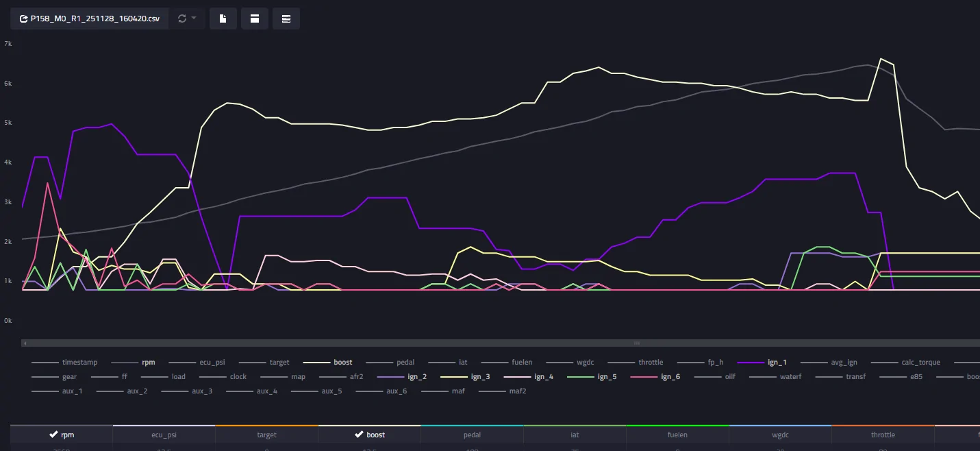Enable the aux_3 legend entry
Viewport: 980px width, 451px height.
186,391
